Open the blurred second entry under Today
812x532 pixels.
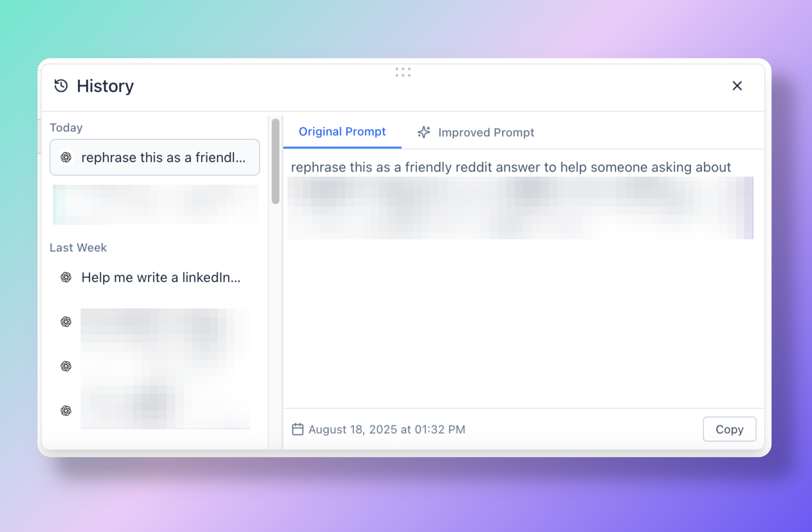[155, 204]
